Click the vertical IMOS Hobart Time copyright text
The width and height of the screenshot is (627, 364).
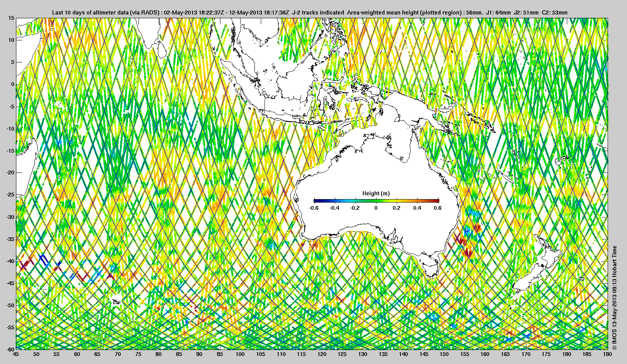(x=614, y=298)
